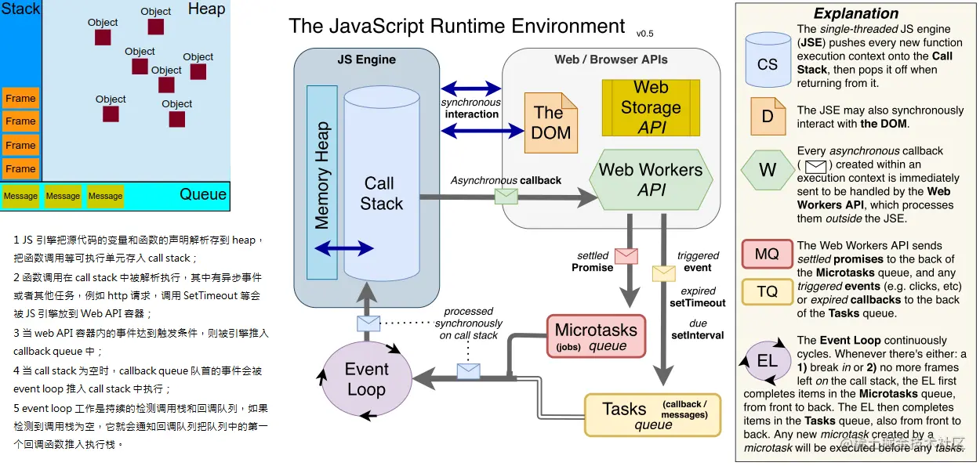The width and height of the screenshot is (980, 466).
Task: Click the expired setTimeout label
Action: click(x=698, y=297)
